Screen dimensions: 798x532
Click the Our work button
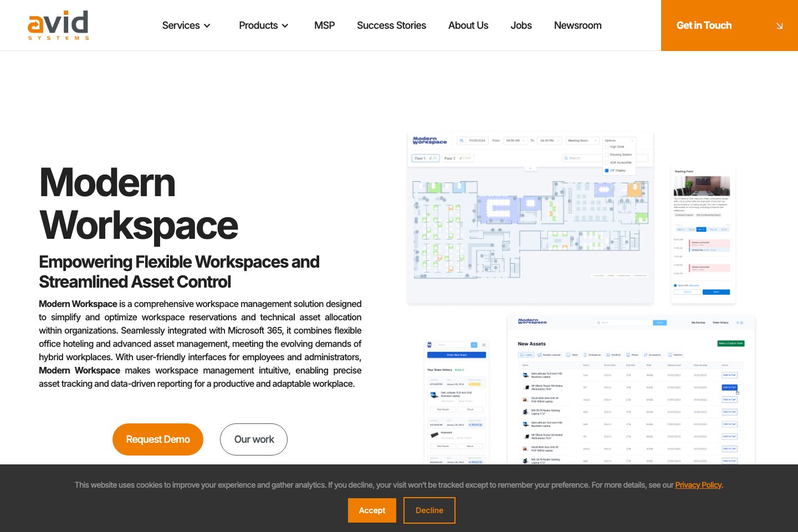[x=254, y=439]
